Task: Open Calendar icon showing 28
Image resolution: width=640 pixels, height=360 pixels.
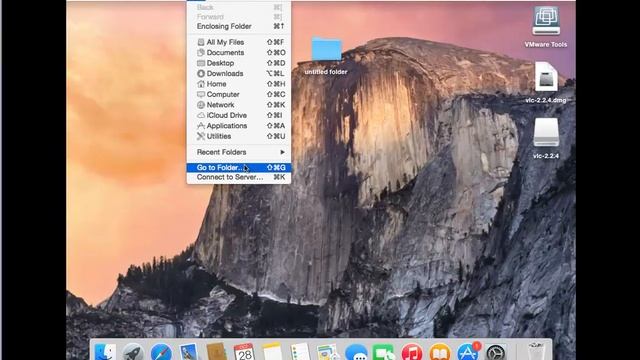Action: pos(244,352)
